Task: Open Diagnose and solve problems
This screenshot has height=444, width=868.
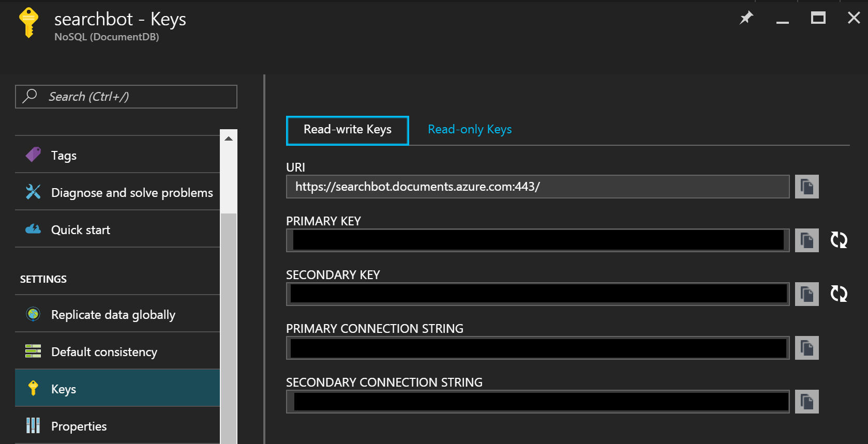Action: tap(117, 192)
